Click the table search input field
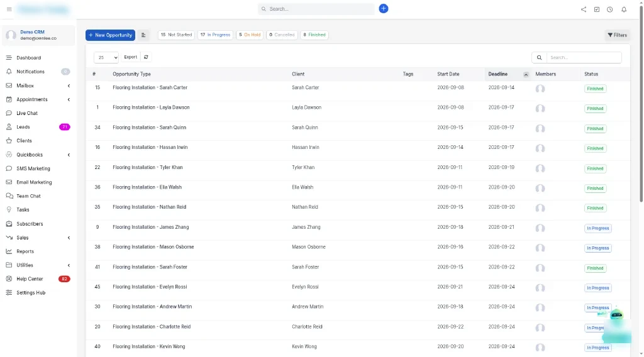Viewport: 644px width, 357px height. pyautogui.click(x=584, y=57)
